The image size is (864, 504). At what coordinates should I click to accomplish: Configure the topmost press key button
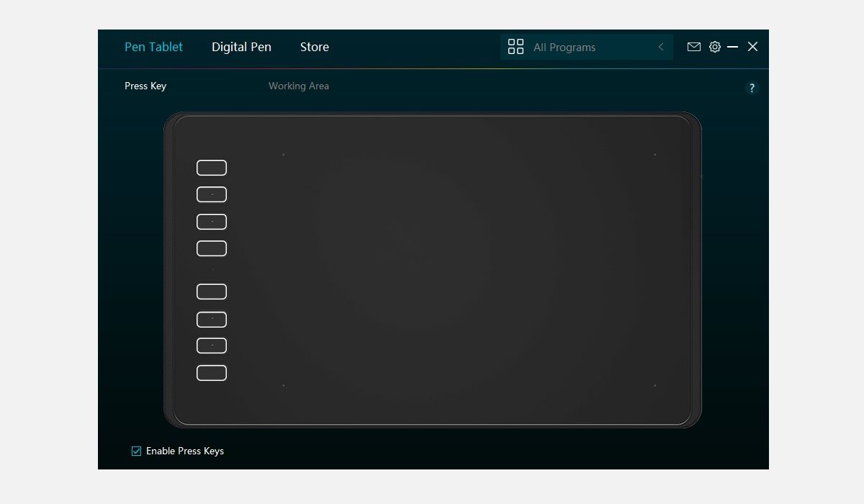tap(211, 167)
